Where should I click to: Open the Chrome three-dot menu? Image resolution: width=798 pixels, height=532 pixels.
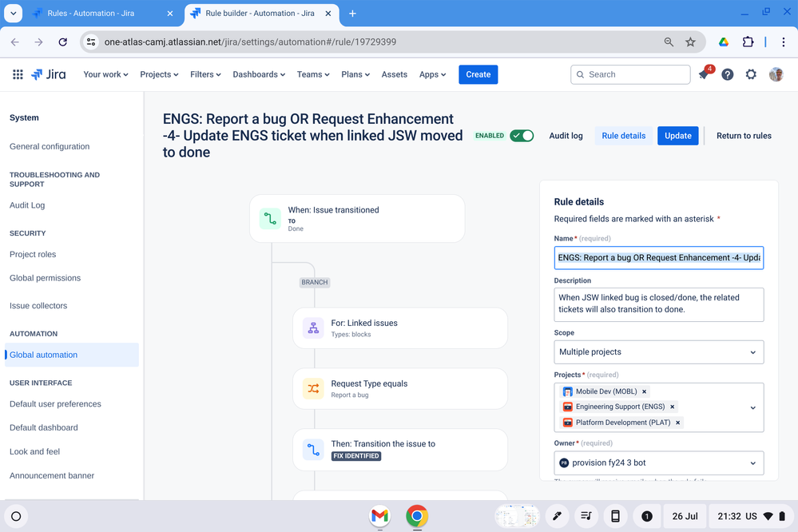click(784, 42)
